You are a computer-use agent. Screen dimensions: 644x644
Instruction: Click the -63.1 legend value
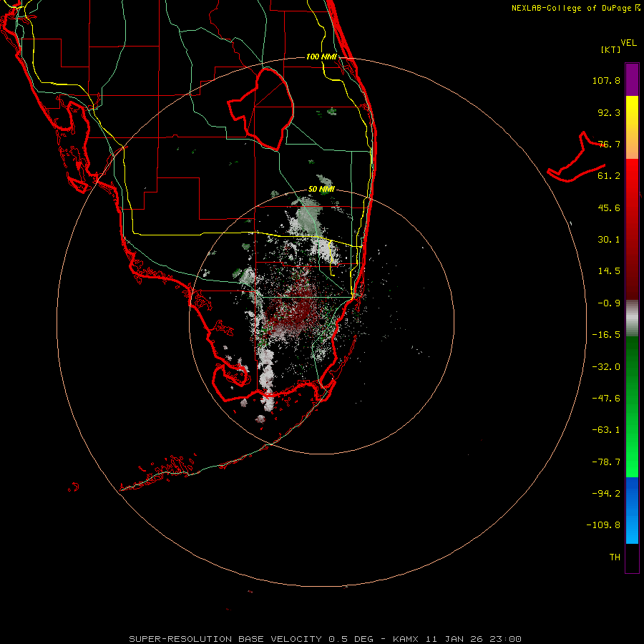pyautogui.click(x=606, y=430)
